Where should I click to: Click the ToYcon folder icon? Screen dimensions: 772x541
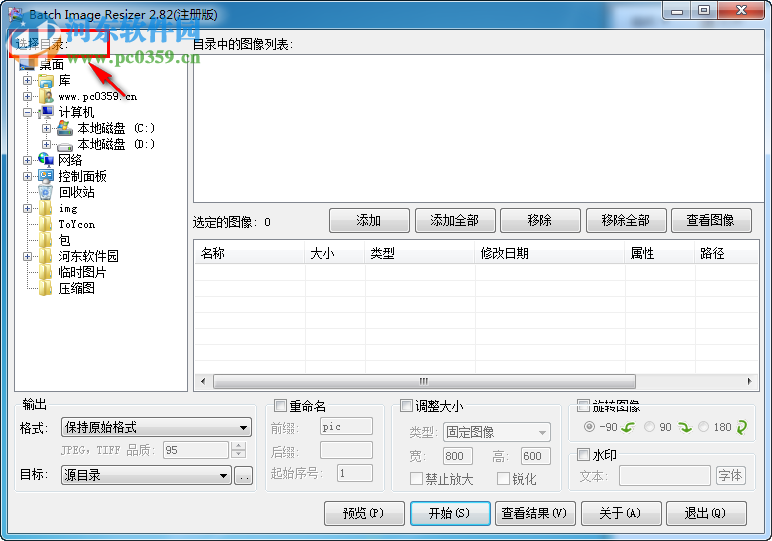tap(46, 224)
